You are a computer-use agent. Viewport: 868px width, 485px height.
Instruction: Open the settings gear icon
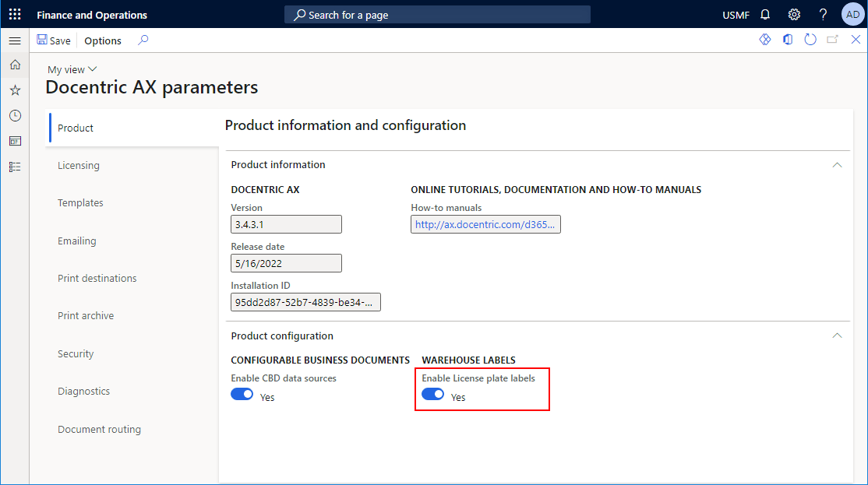[794, 14]
